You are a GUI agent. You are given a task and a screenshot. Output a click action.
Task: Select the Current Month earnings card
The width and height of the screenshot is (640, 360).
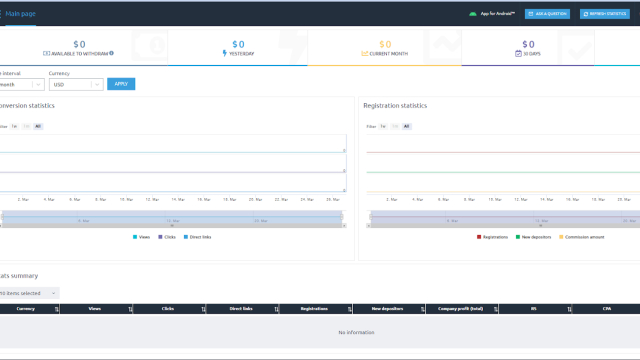pos(384,47)
